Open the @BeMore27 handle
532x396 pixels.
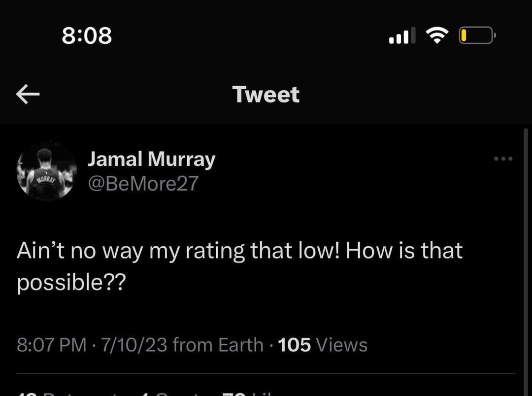(143, 183)
